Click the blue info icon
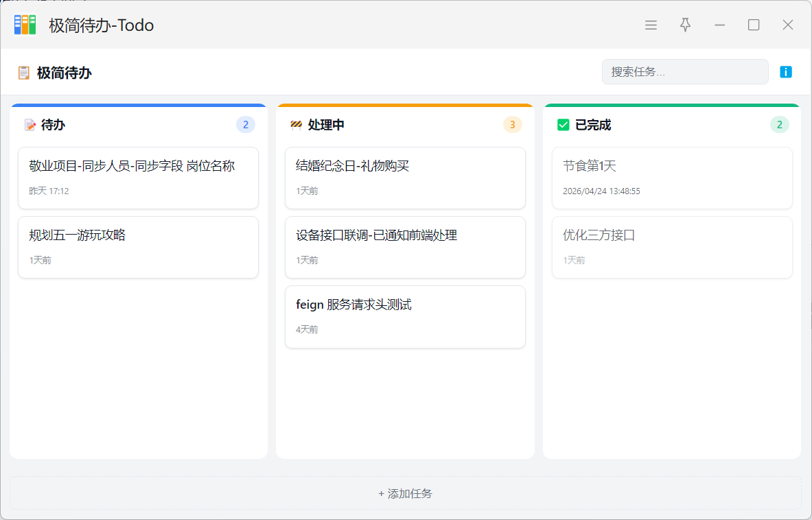 (786, 72)
